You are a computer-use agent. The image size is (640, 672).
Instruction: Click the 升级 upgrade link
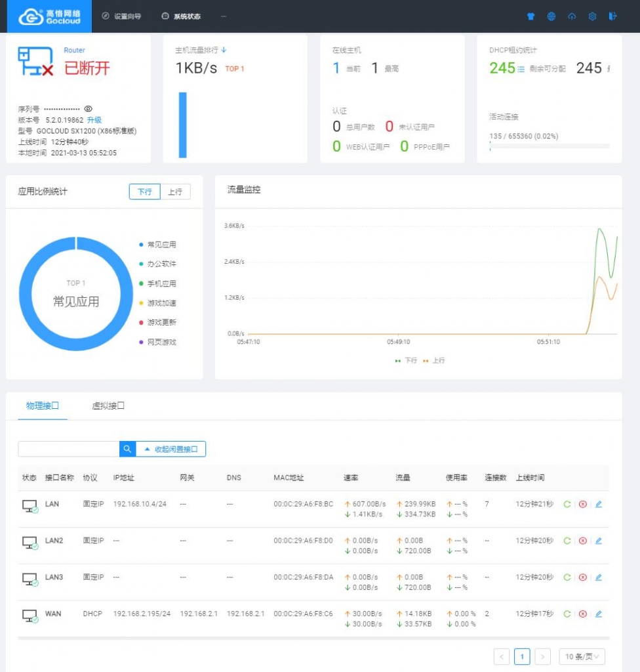coord(94,120)
